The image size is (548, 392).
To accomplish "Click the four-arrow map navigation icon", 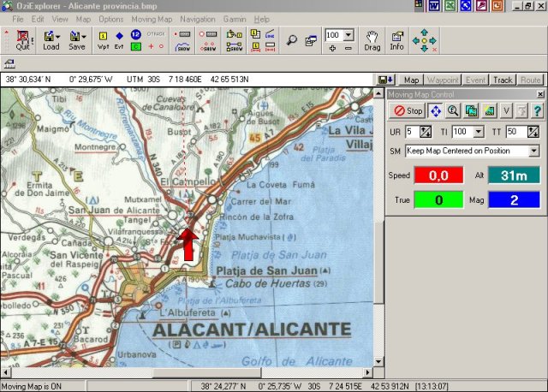I will 425,39.
